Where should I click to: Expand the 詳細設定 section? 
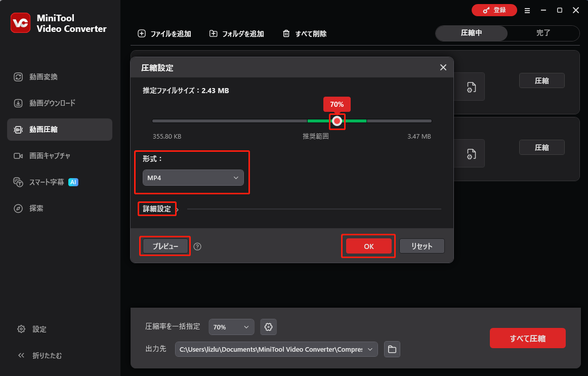pos(157,208)
